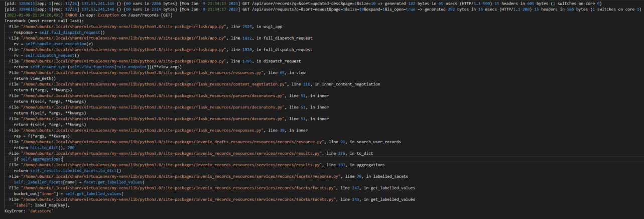Click 'rv = self.handle_user_exception(e)' line
Screen dimensions: 644x219
(54, 44)
